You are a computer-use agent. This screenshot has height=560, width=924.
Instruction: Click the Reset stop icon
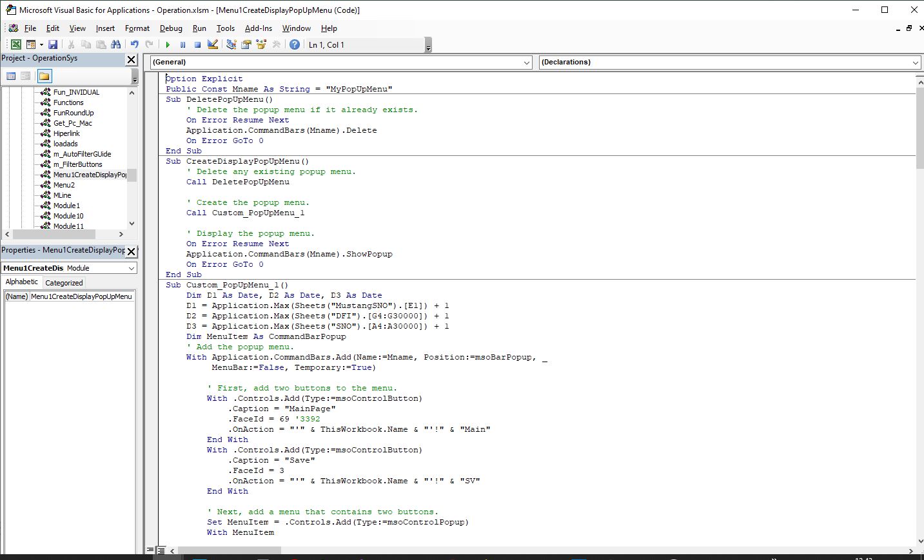[x=197, y=44]
